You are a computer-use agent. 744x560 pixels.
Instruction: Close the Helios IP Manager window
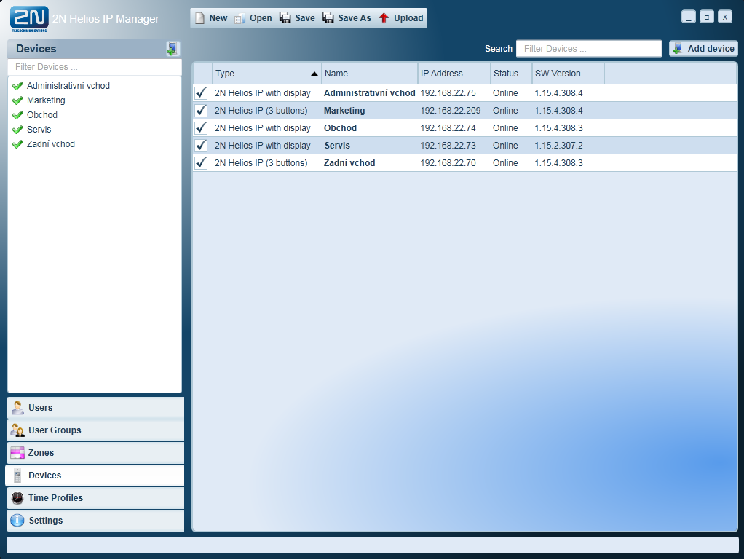pyautogui.click(x=724, y=17)
